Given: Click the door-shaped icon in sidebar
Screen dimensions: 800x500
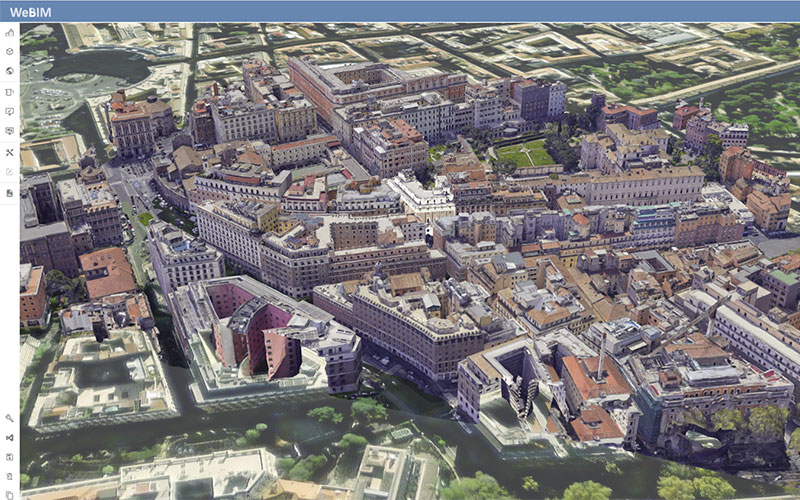Looking at the screenshot, I should click(9, 92).
